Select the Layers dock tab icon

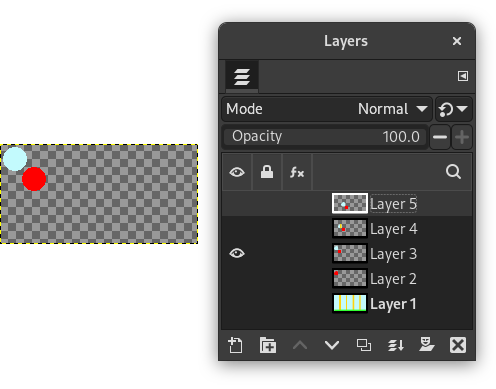pyautogui.click(x=242, y=77)
